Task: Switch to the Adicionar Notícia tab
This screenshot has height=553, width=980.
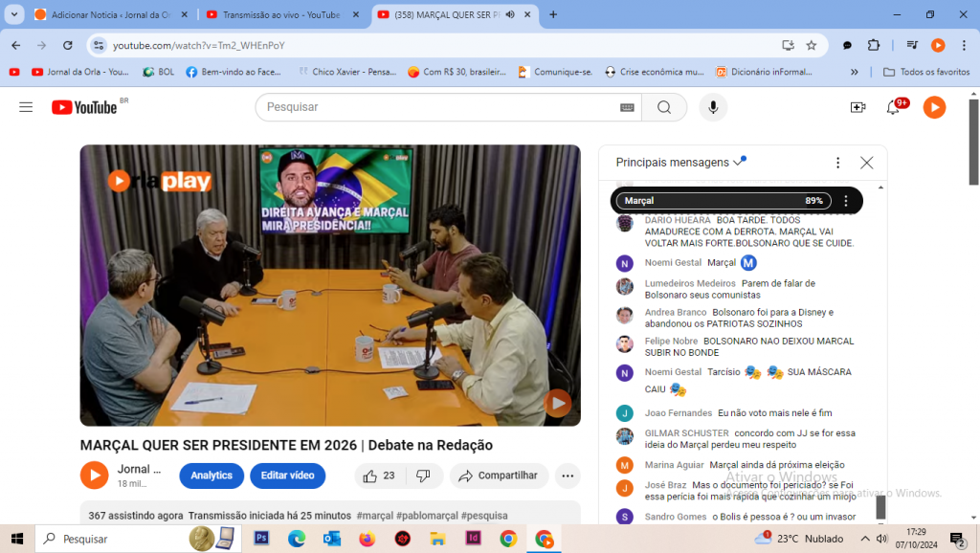Action: click(x=112, y=14)
